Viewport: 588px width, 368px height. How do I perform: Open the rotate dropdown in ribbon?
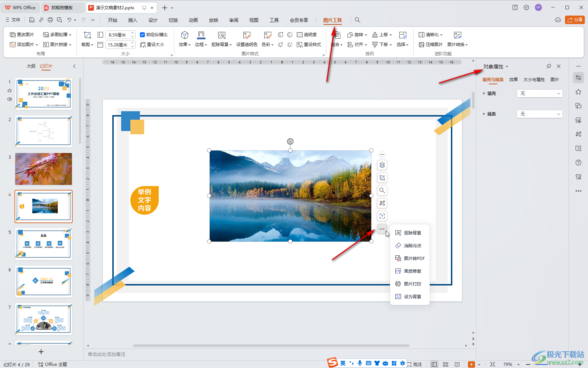click(357, 35)
